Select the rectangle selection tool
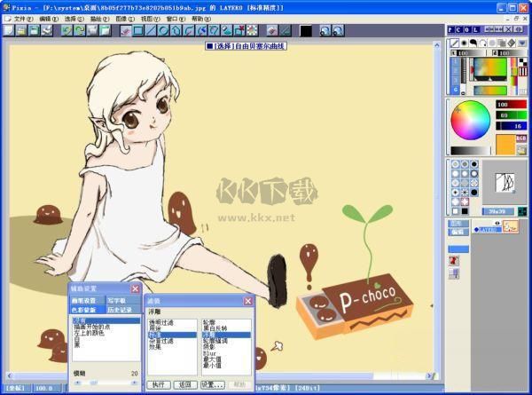532x395 pixels. [x=138, y=30]
